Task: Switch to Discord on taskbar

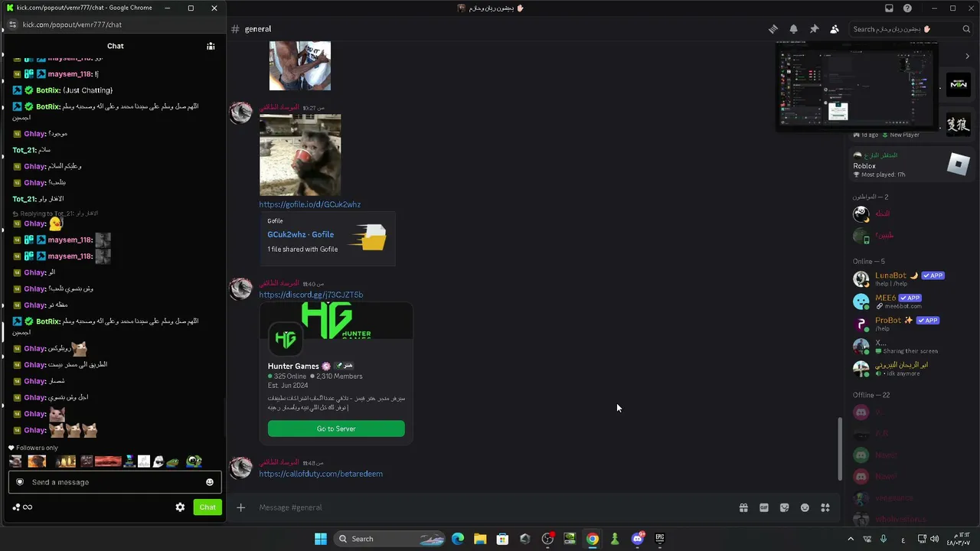Action: pos(637,539)
